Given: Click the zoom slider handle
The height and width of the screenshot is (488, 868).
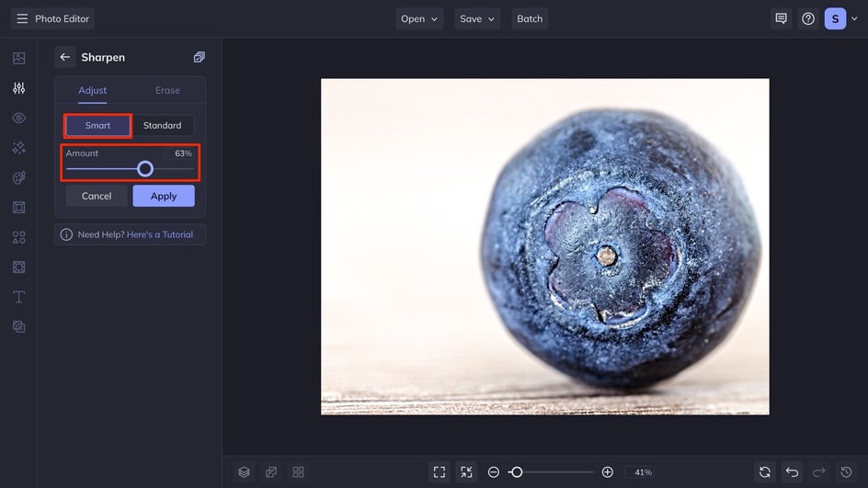Looking at the screenshot, I should tap(517, 472).
